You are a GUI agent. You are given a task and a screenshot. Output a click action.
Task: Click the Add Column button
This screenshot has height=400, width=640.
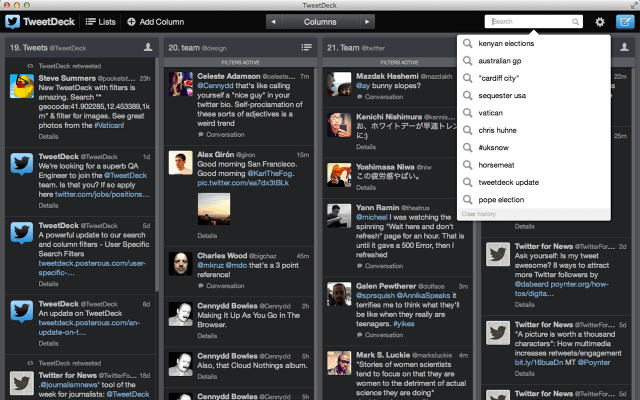pos(155,21)
